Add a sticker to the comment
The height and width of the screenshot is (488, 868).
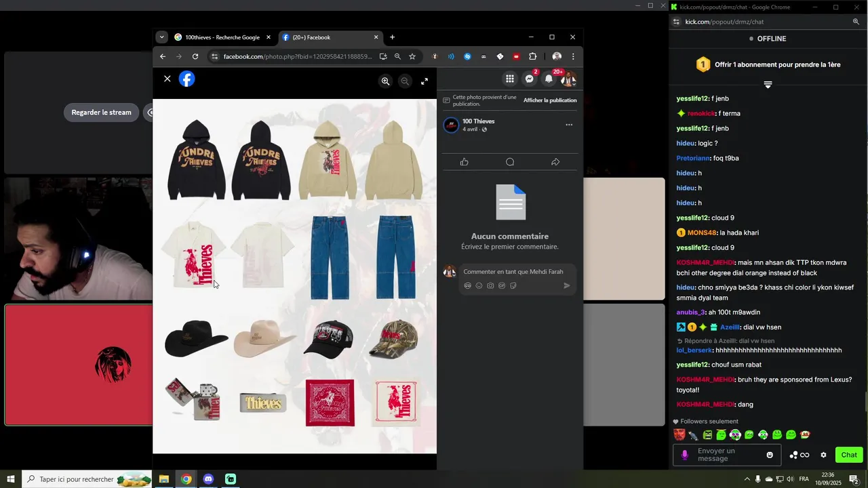[x=513, y=286]
